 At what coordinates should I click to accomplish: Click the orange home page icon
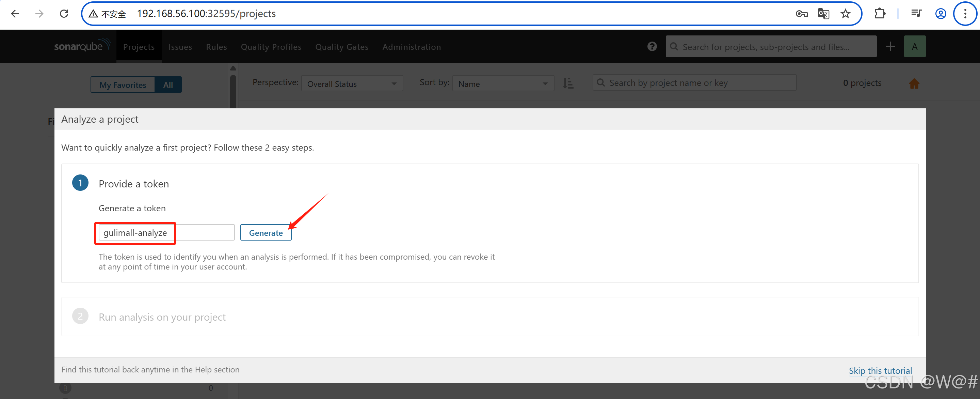[914, 83]
